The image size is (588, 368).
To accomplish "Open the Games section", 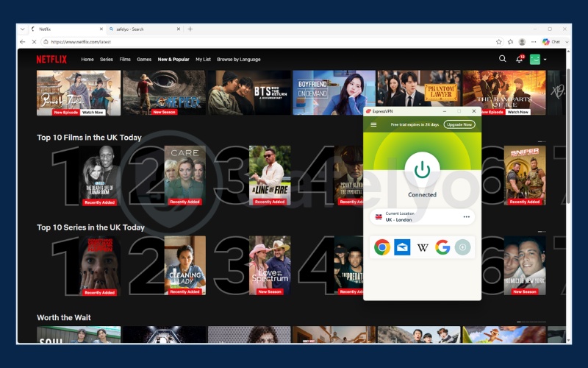I will tap(144, 60).
